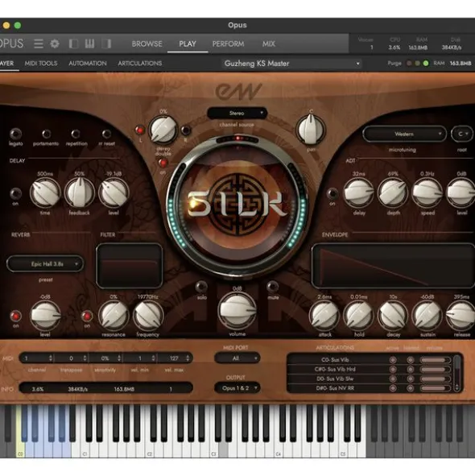Adjust the filter resonance knob
Viewport: 475px width, 476px height.
(x=114, y=316)
